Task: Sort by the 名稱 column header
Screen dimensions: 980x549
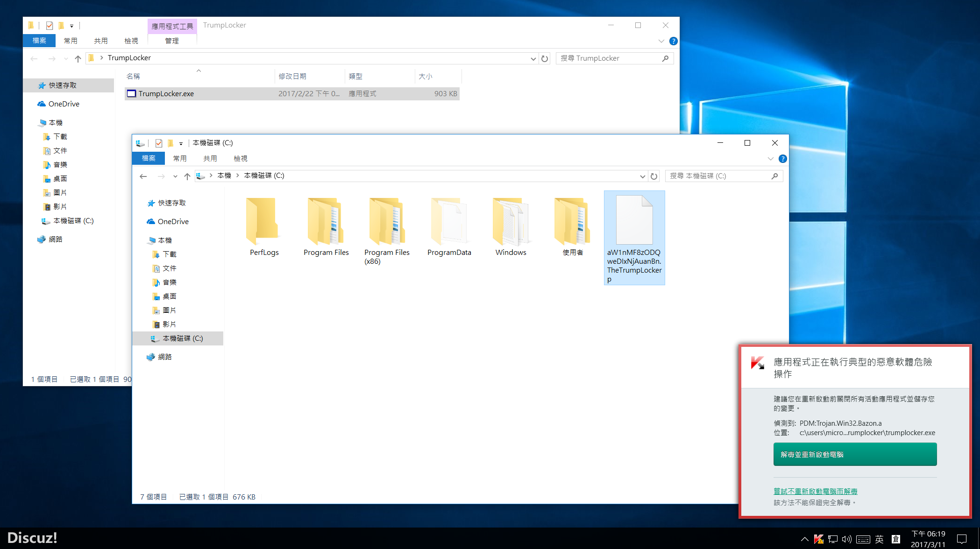Action: pyautogui.click(x=199, y=76)
